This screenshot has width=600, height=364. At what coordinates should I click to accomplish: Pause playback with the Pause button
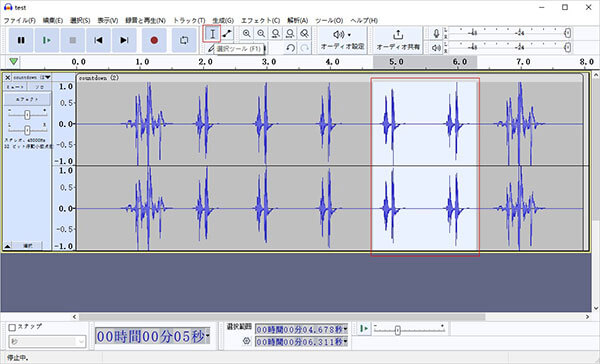pyautogui.click(x=21, y=40)
